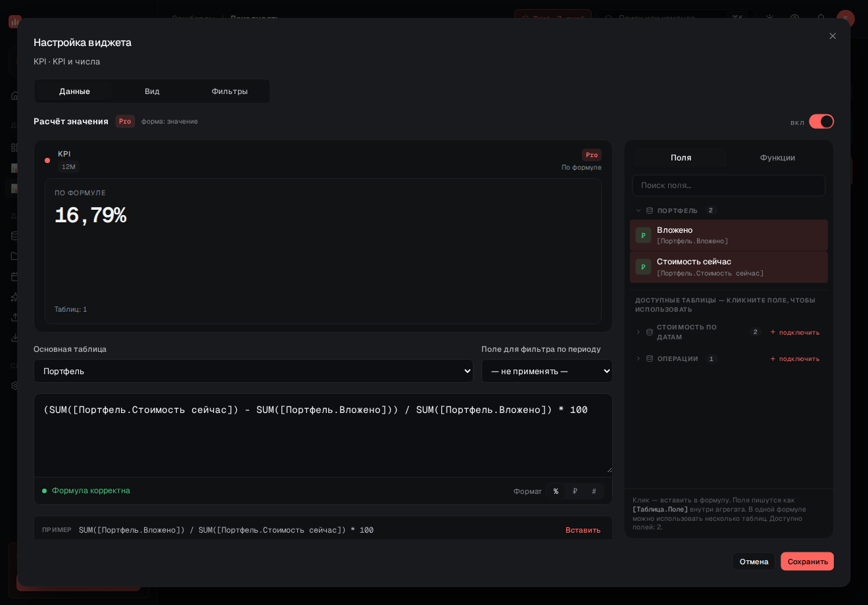Screen dimensions: 868x605
Task: Select the percent format icon
Action: pos(556,491)
